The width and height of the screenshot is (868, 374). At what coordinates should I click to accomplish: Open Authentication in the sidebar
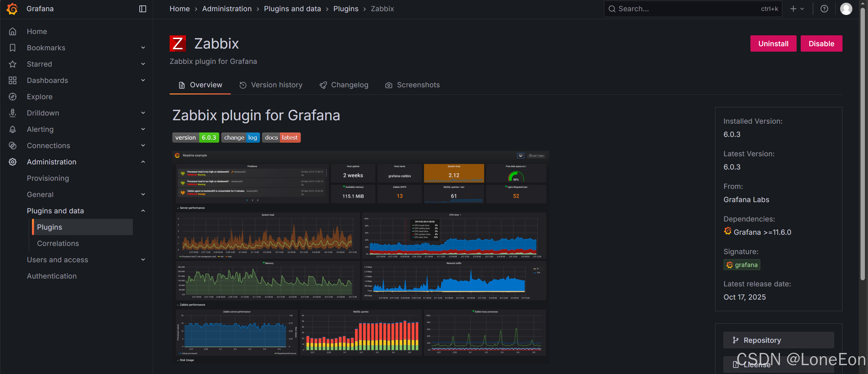point(52,276)
